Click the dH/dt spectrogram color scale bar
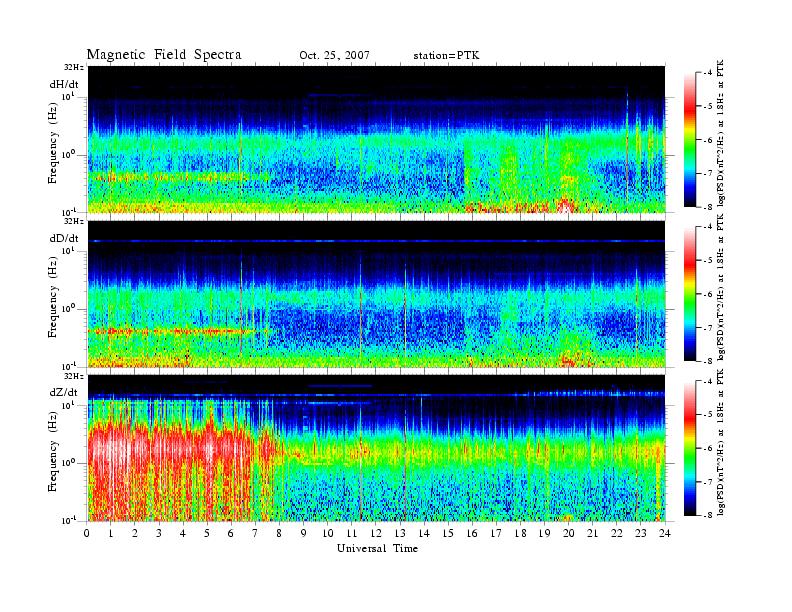 click(x=689, y=139)
